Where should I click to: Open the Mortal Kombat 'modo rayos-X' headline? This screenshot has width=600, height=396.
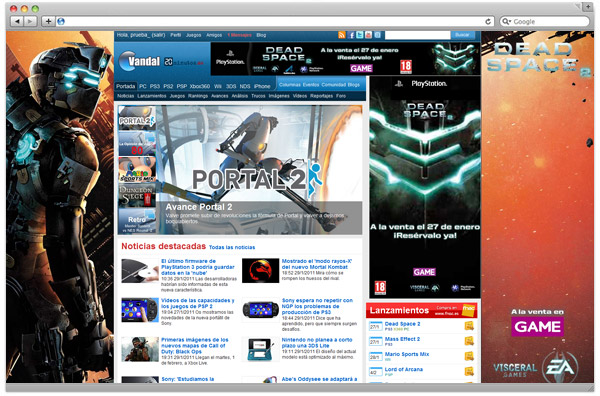317,264
